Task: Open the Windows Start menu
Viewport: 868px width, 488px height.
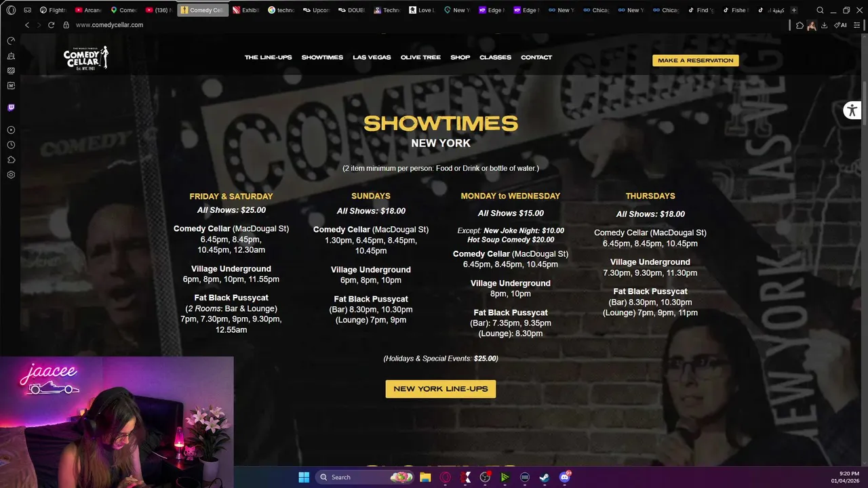Action: point(304,477)
